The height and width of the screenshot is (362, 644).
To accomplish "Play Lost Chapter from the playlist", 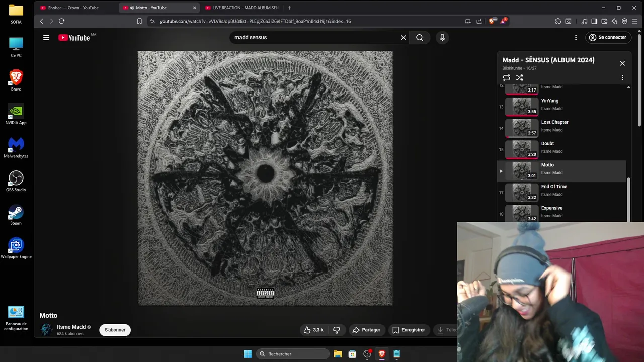I will point(562,128).
